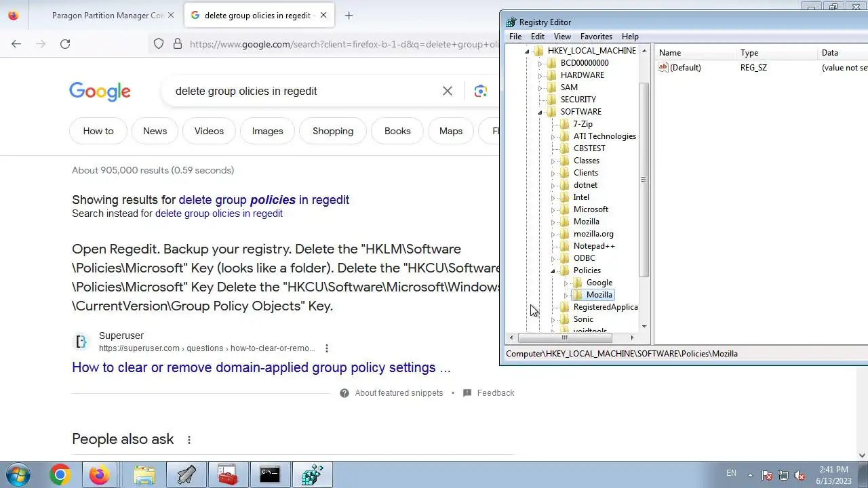The height and width of the screenshot is (488, 868).
Task: Switch to Firefox via its taskbar icon
Action: coord(99,475)
